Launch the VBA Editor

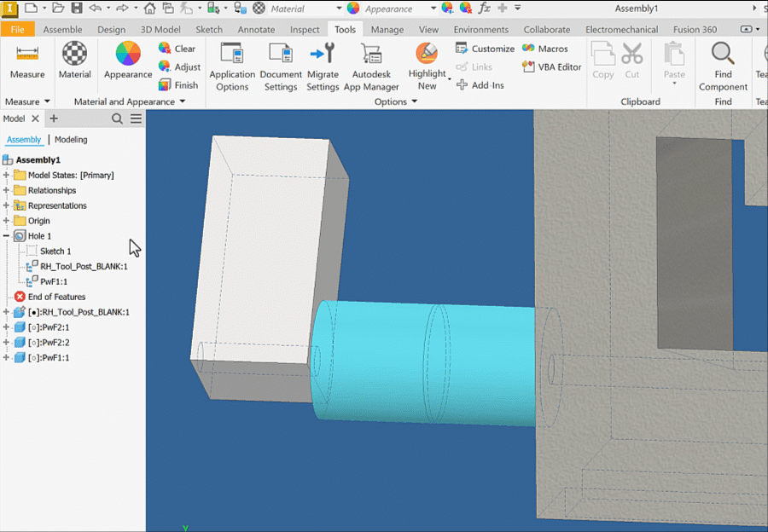[551, 66]
